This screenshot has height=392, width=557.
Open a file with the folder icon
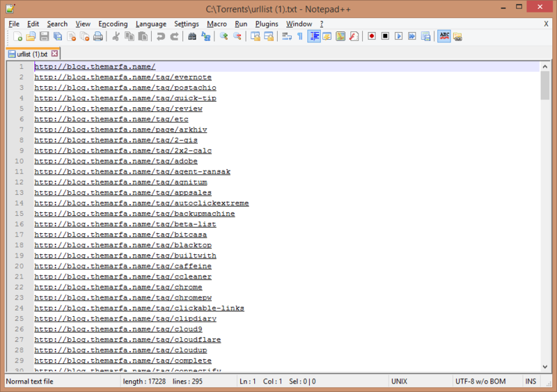pos(31,36)
